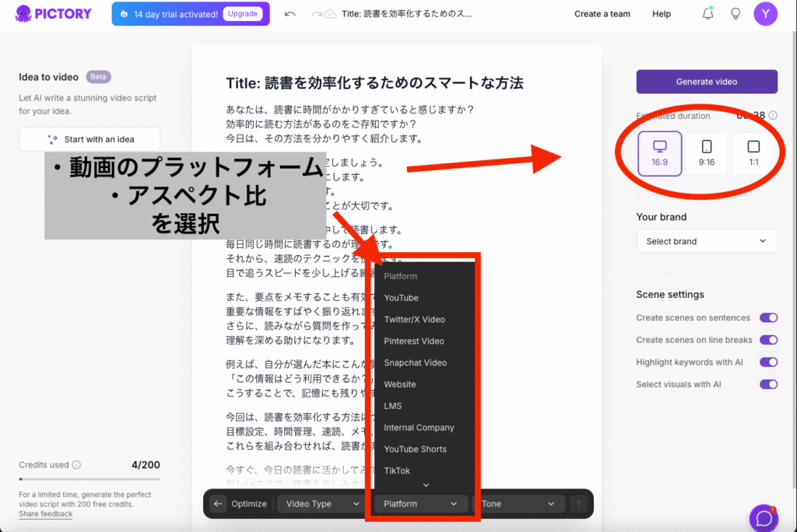This screenshot has width=797, height=532.
Task: Click the script title heading text
Action: (x=374, y=83)
